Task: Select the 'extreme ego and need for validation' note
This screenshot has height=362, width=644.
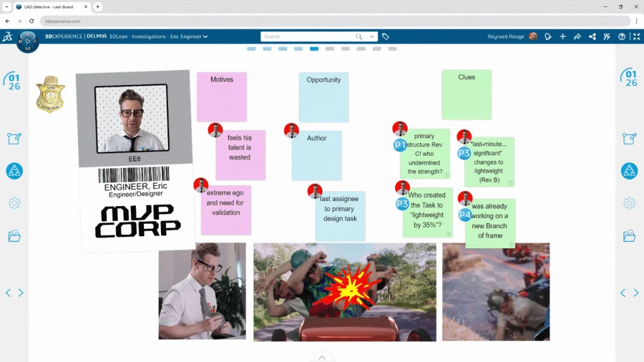Action: (x=226, y=210)
